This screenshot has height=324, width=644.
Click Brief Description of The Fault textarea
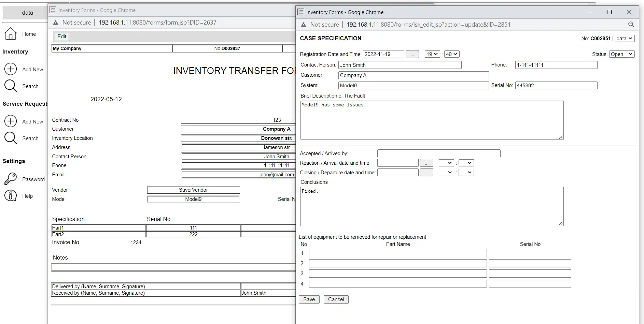[432, 120]
